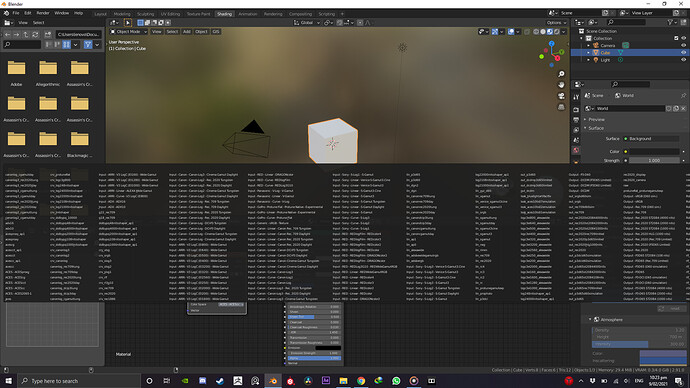Open the viewport GIS menu
This screenshot has height=388, width=690.
pos(216,32)
